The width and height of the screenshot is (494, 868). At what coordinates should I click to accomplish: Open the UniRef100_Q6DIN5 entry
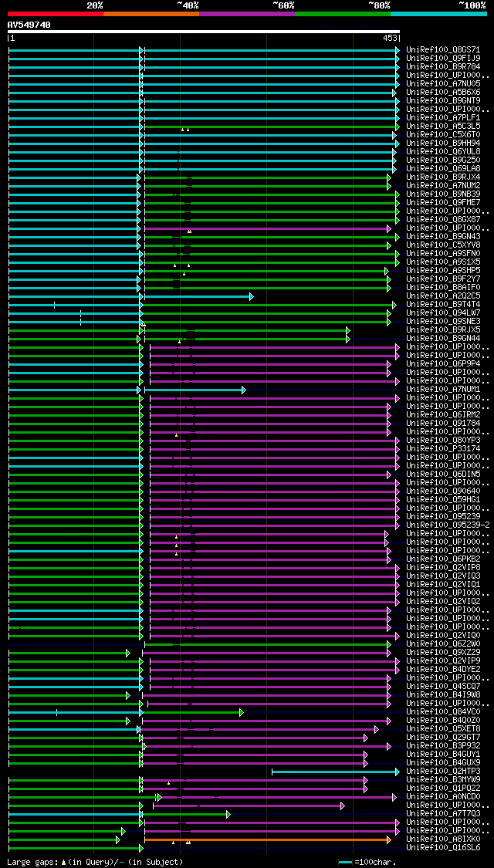tap(443, 474)
